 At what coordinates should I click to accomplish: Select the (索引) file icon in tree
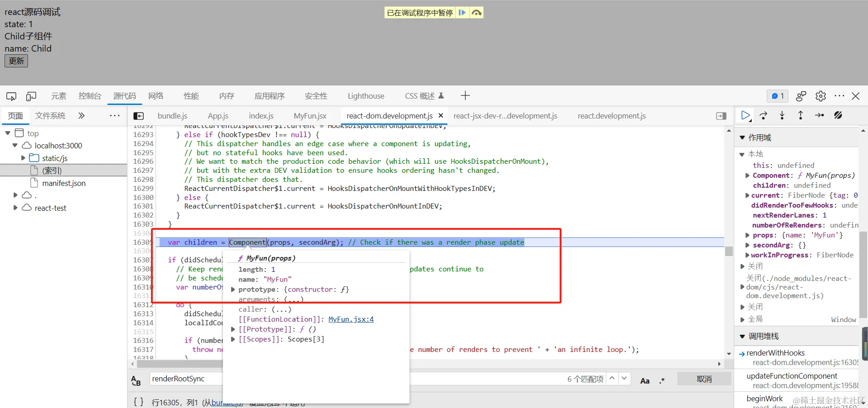(x=34, y=170)
